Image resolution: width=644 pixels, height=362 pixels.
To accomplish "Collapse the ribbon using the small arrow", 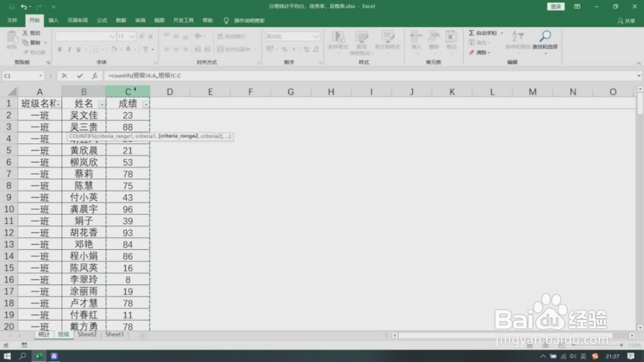I will pyautogui.click(x=638, y=62).
